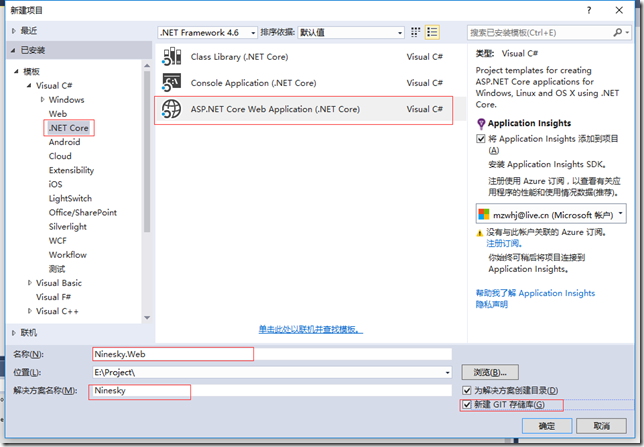This screenshot has width=644, height=447.
Task: Click the Azure subscription warning icon
Action: (479, 233)
